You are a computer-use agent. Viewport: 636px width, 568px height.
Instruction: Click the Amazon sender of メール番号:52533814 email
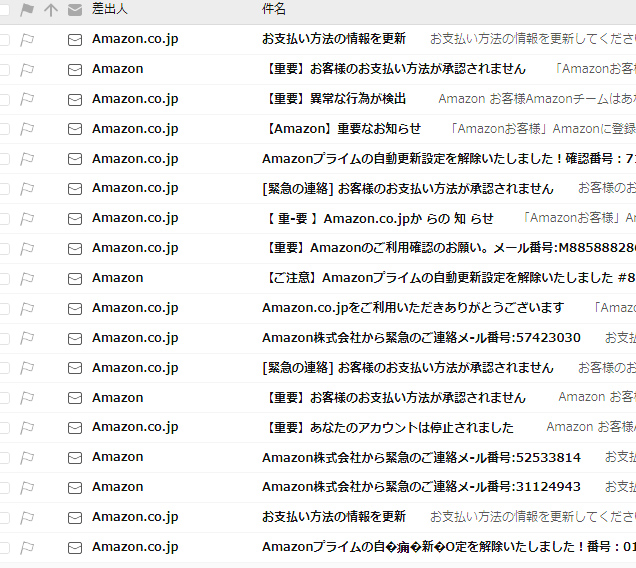click(x=118, y=457)
